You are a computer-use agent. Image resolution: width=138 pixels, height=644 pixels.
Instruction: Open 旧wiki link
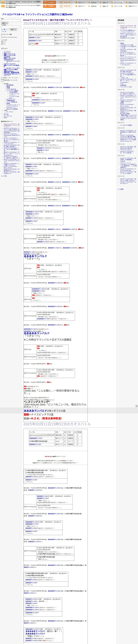point(5,118)
